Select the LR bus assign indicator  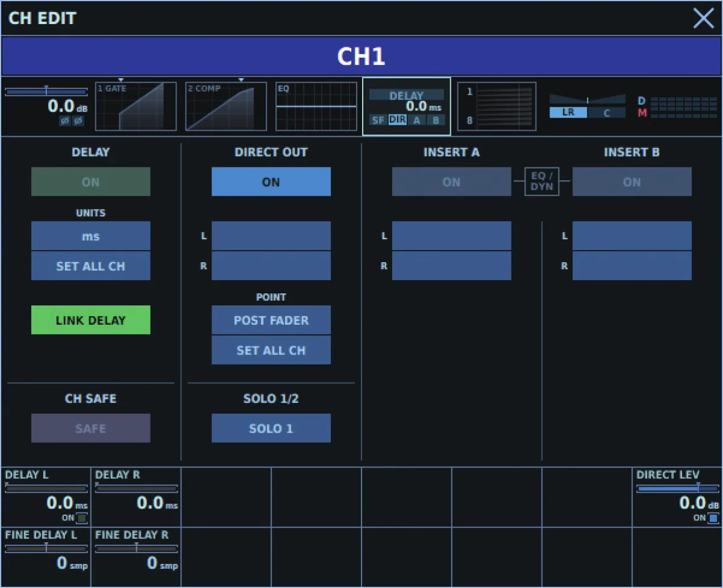pos(568,113)
